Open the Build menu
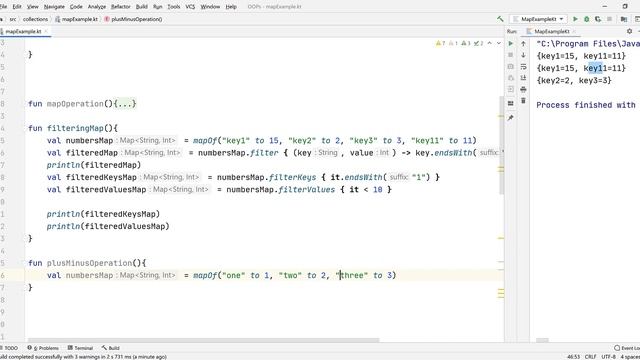 point(142,7)
